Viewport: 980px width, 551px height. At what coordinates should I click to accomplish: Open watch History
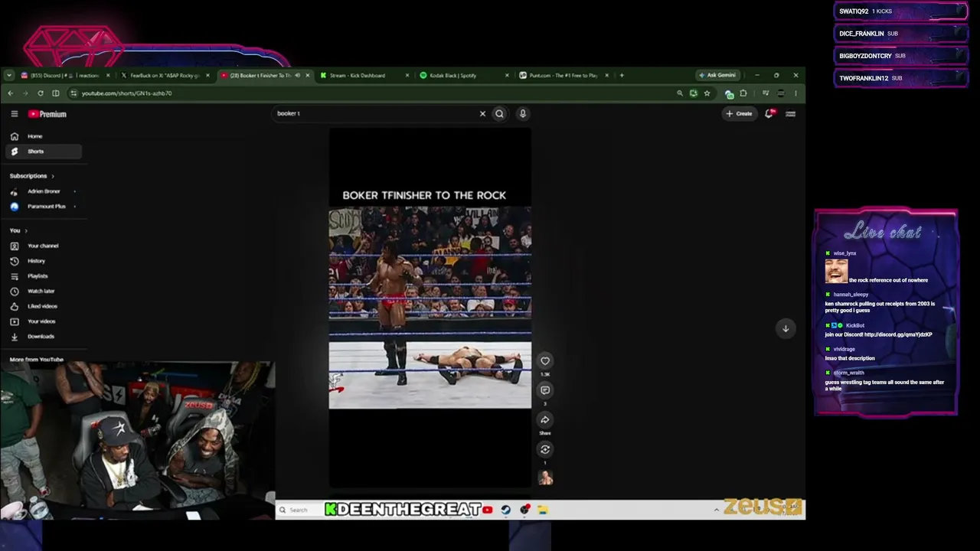pyautogui.click(x=44, y=261)
